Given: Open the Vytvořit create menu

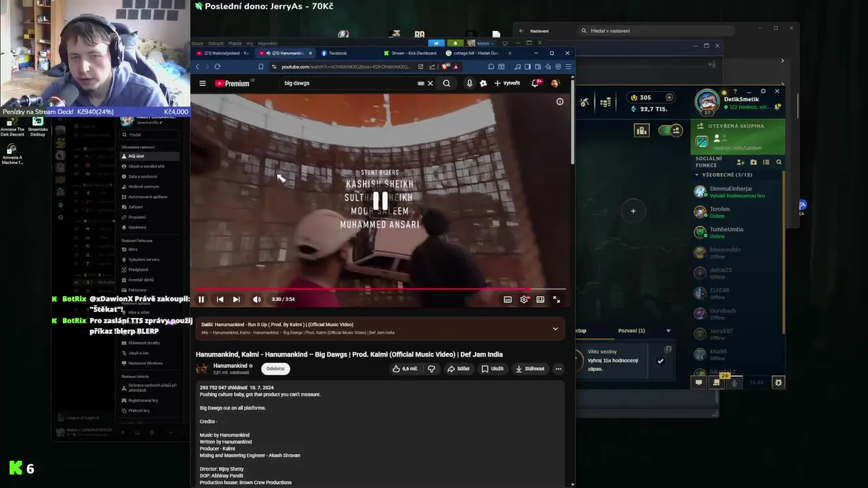Looking at the screenshot, I should pyautogui.click(x=507, y=83).
